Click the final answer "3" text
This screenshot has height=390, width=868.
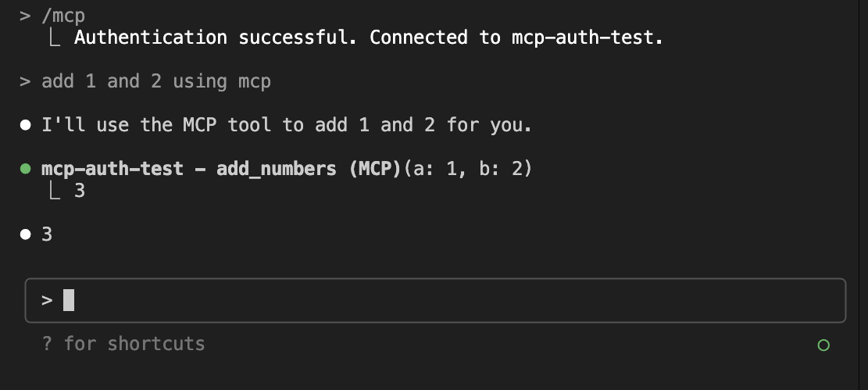pyautogui.click(x=47, y=234)
